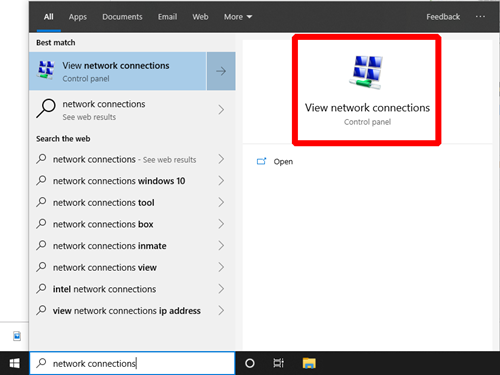The image size is (500, 375).
Task: Click 'View network connections' title in preview pane
Action: click(x=367, y=108)
